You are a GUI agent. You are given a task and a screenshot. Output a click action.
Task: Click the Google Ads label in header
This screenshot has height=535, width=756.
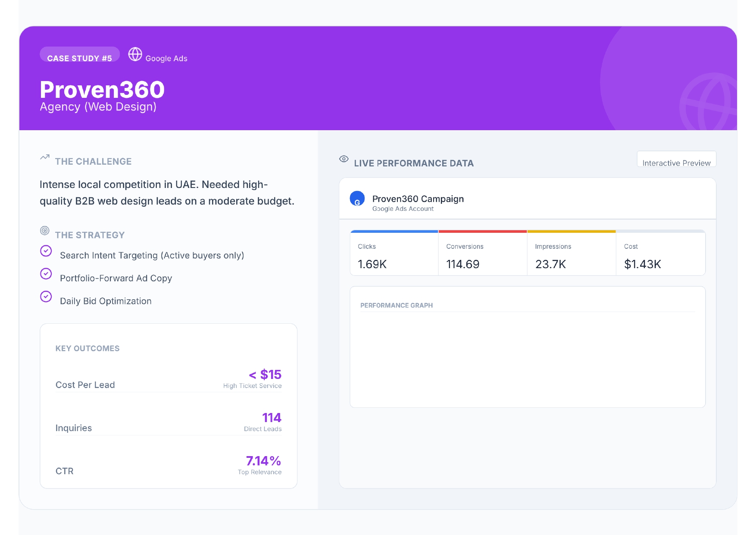click(166, 59)
